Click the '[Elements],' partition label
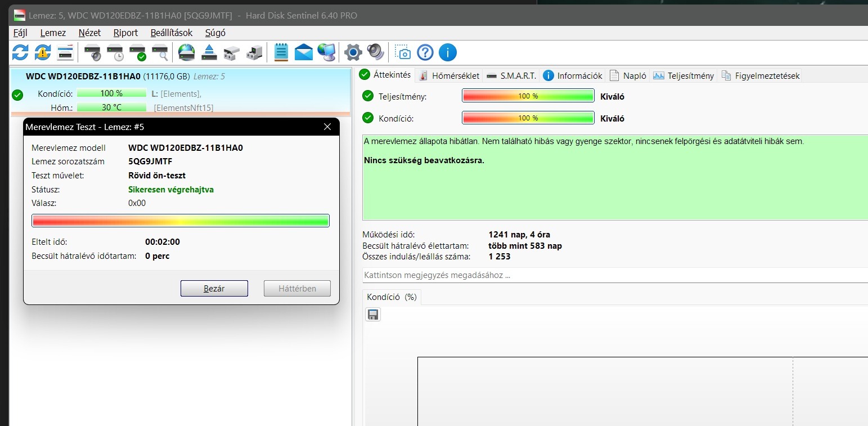Viewport: 868px width, 426px height. 181,93
